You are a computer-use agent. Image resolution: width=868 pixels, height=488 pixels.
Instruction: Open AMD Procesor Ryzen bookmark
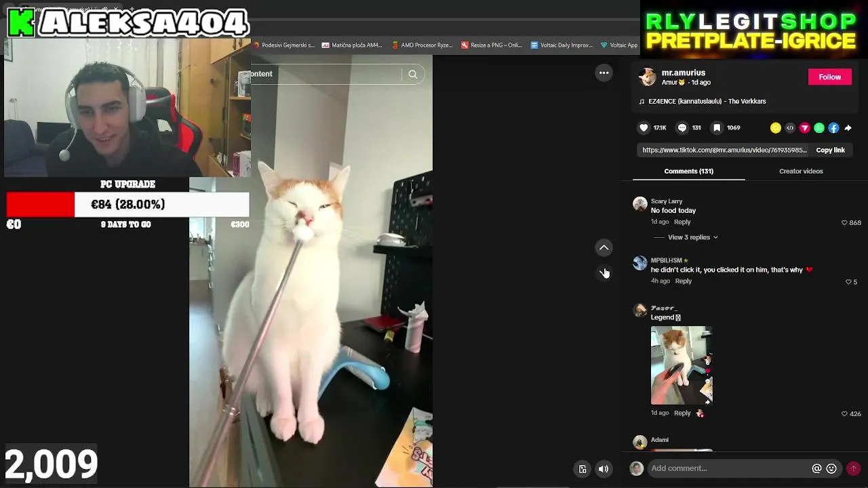422,45
